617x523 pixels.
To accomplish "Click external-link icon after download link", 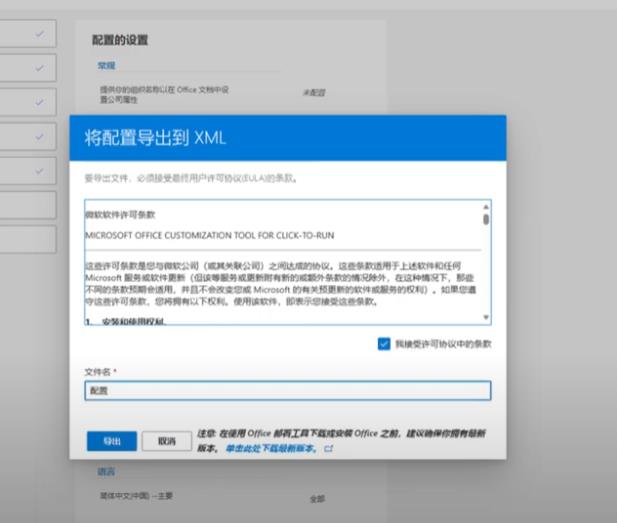I will pyautogui.click(x=329, y=448).
